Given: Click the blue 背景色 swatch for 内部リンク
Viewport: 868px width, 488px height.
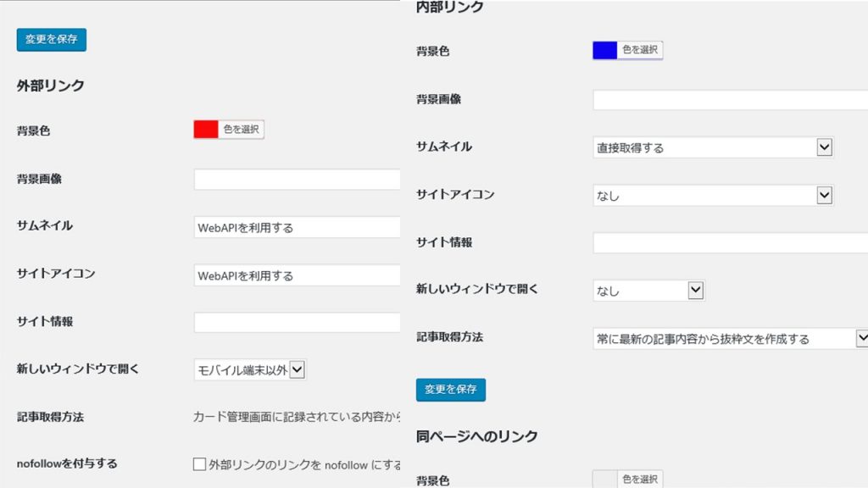Looking at the screenshot, I should [604, 50].
